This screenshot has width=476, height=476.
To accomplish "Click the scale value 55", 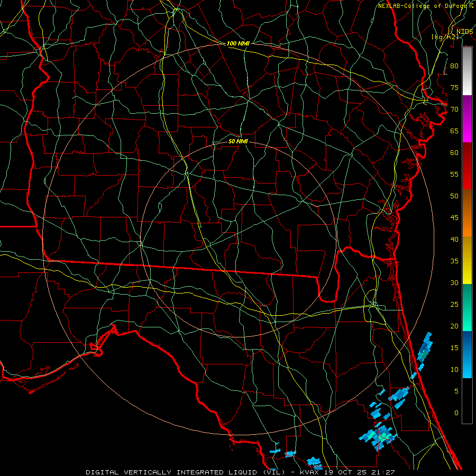I will click(454, 174).
